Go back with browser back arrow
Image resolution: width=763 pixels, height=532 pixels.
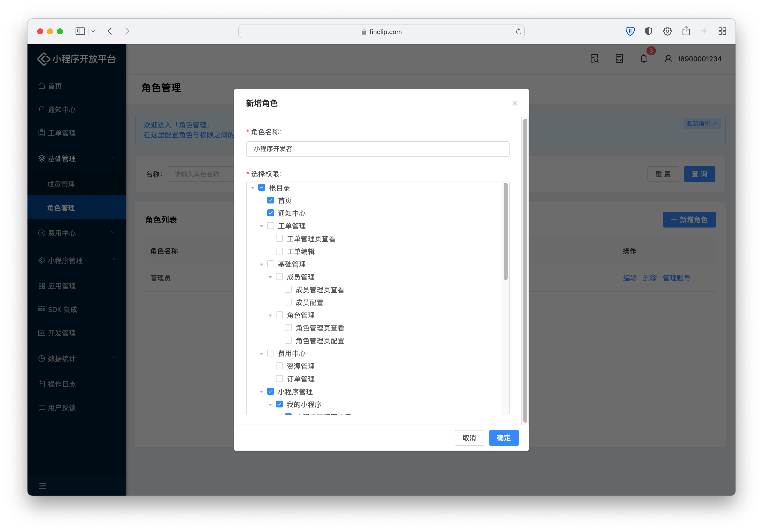[x=110, y=31]
